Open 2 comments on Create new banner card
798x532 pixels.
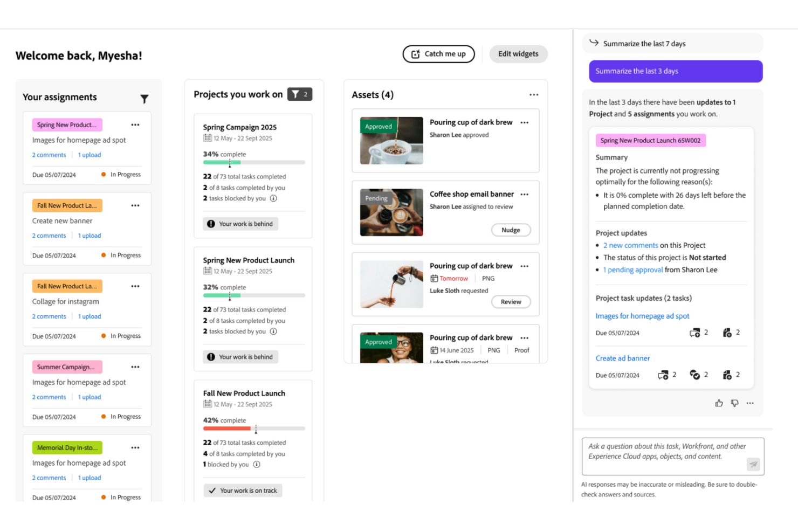pyautogui.click(x=49, y=236)
